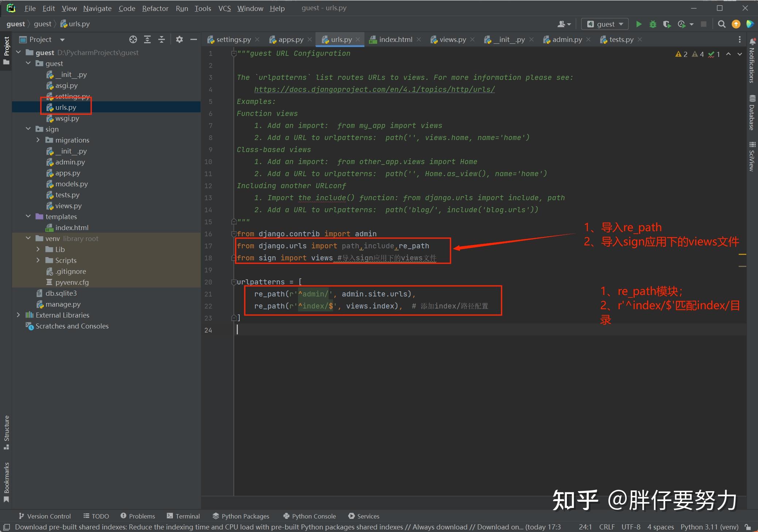
Task: Collapse the inner guest folder
Action: (x=28, y=63)
